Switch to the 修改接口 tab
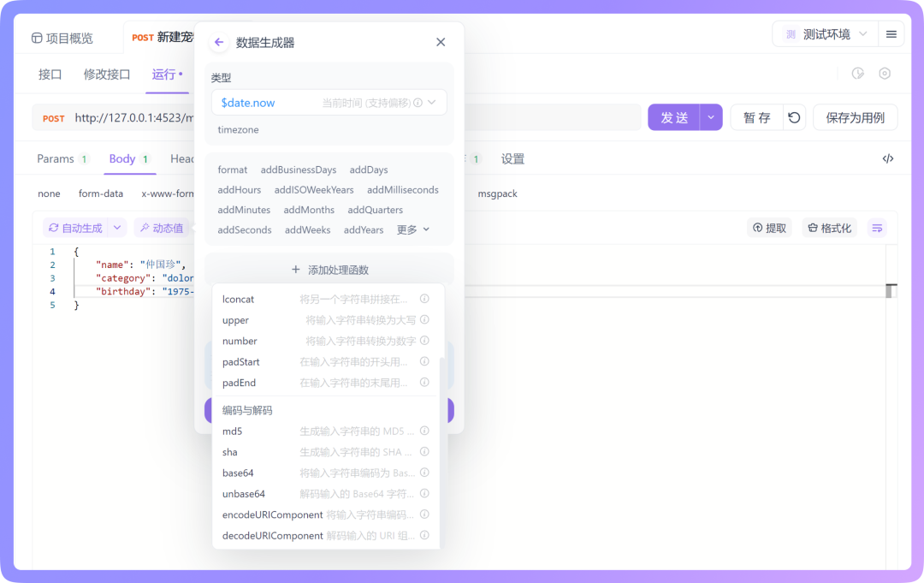This screenshot has width=924, height=583. click(106, 74)
